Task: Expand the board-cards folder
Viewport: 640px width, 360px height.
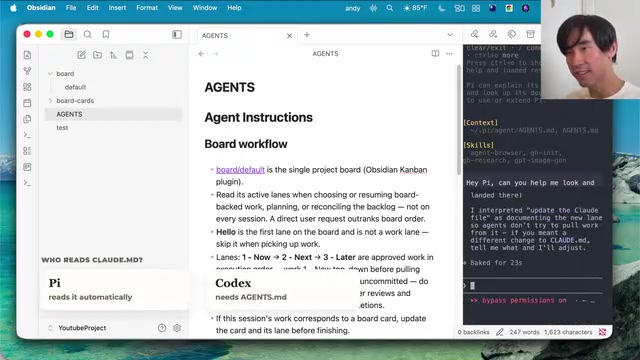Action: point(50,100)
